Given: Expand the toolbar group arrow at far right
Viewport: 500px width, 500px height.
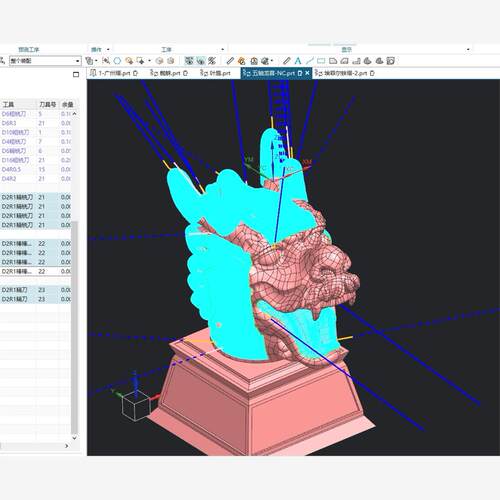Looking at the screenshot, I should coord(468,49).
